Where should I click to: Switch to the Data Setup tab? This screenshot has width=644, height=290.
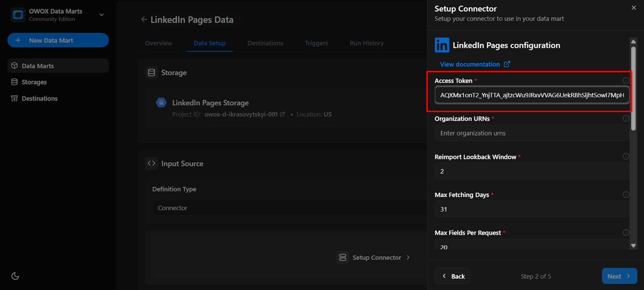point(209,43)
